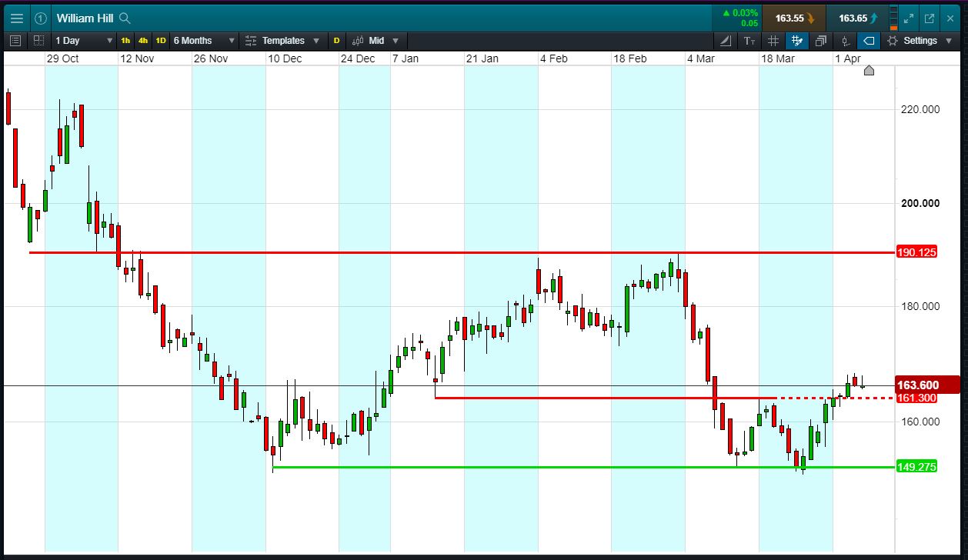Close the William Hill chart panel
Viewport: 968px width, 560px height.
[x=950, y=18]
